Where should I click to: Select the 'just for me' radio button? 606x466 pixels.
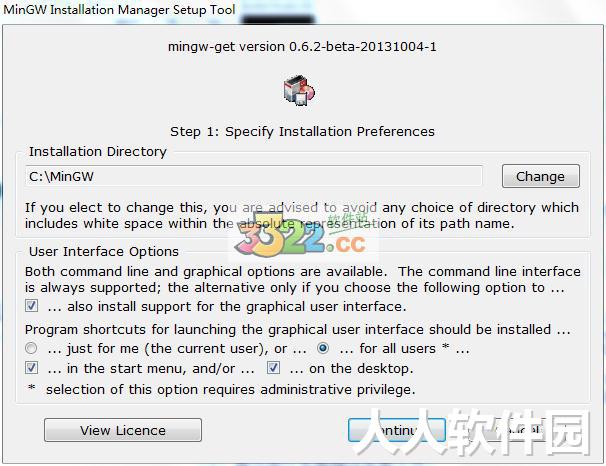(31, 349)
